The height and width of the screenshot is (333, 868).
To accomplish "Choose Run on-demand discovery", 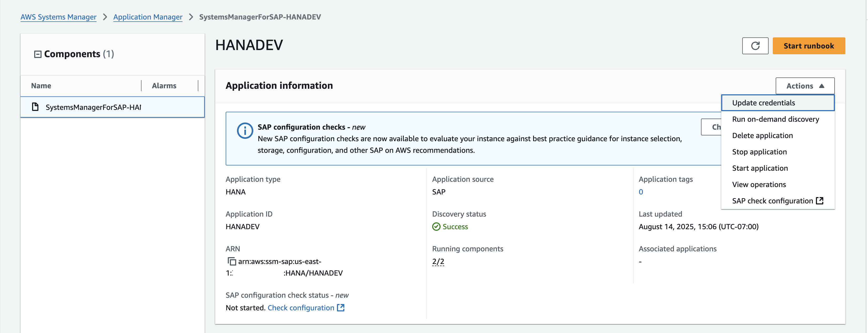I will click(x=775, y=119).
